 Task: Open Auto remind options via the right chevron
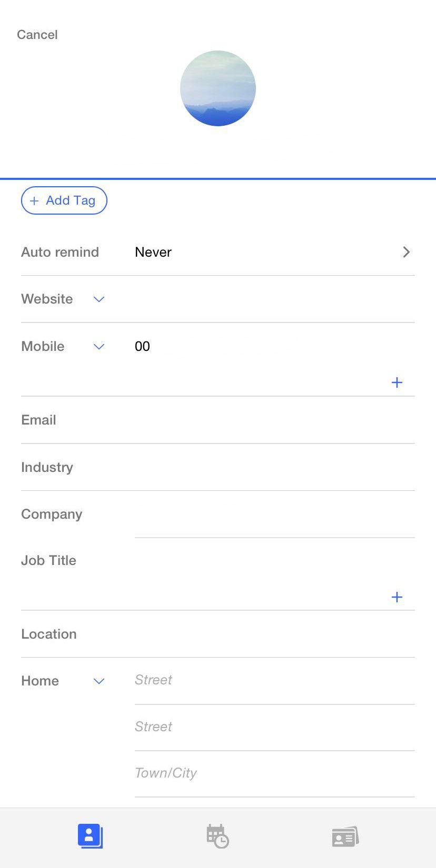click(x=406, y=252)
